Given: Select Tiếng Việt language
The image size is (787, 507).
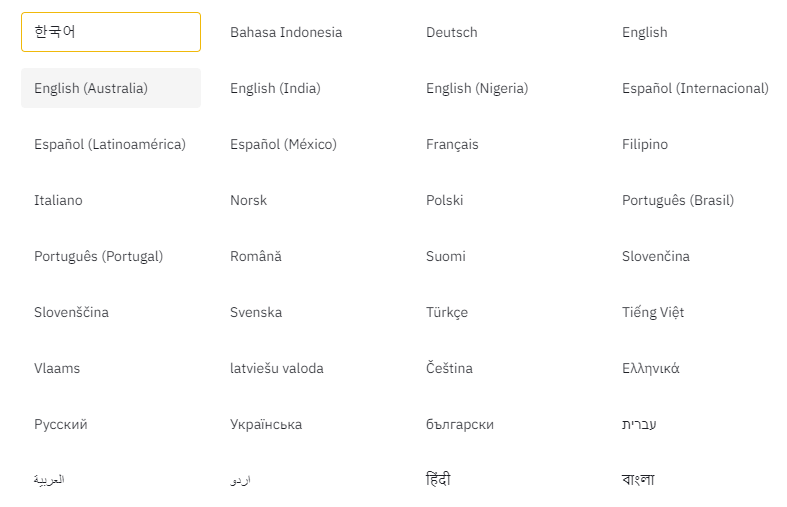Looking at the screenshot, I should [x=653, y=312].
